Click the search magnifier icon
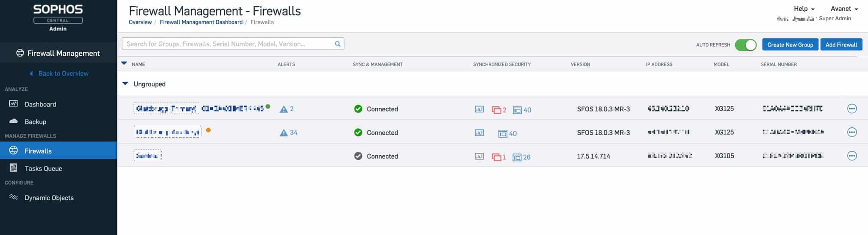 point(337,44)
